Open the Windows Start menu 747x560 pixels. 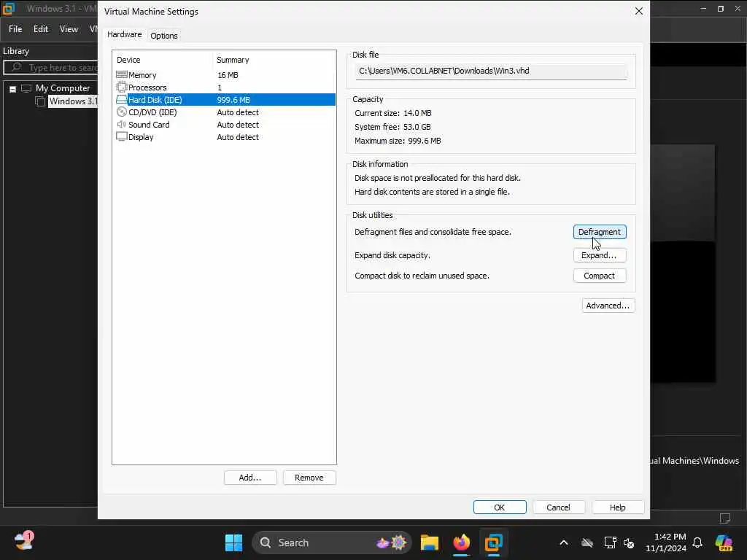tap(233, 542)
